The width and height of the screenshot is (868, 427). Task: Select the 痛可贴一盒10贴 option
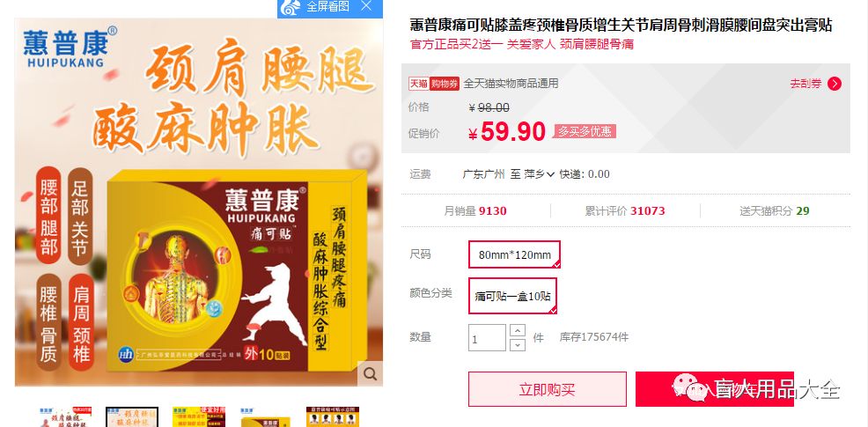point(512,296)
